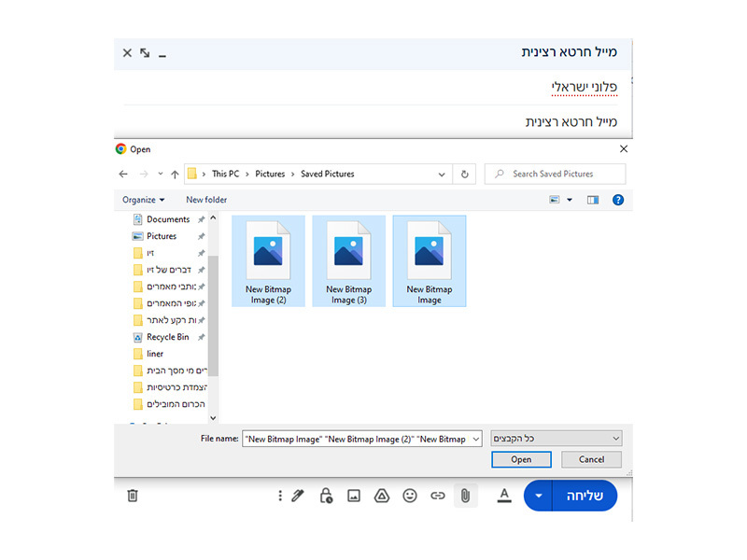Image resolution: width=747 pixels, height=560 pixels.
Task: Select the unnumbered New Bitmap Image file
Action: pyautogui.click(x=430, y=261)
